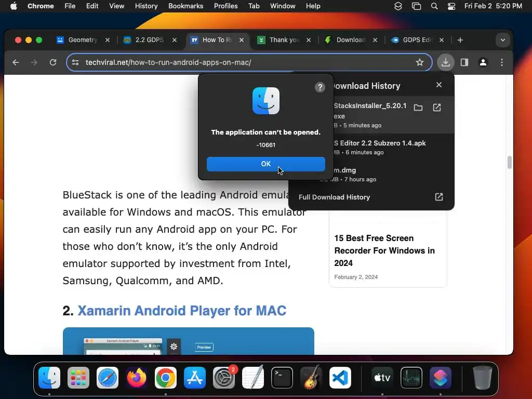Open the File menu
This screenshot has width=532, height=399.
(70, 6)
